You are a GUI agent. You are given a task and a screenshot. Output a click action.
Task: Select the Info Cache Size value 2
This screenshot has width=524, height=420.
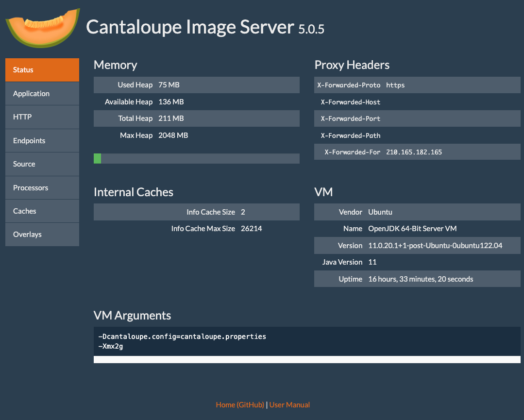(243, 212)
